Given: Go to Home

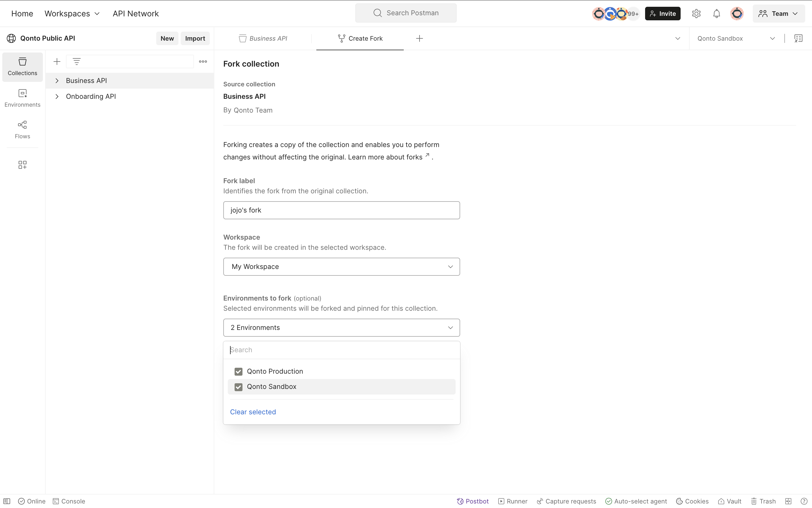Looking at the screenshot, I should [x=22, y=14].
